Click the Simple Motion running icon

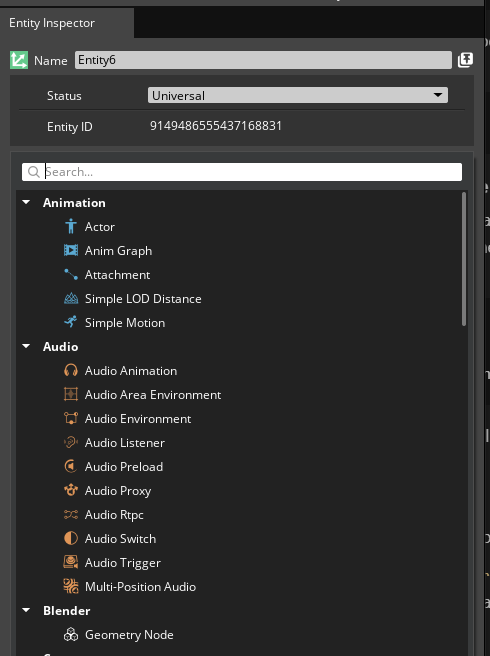(x=71, y=322)
